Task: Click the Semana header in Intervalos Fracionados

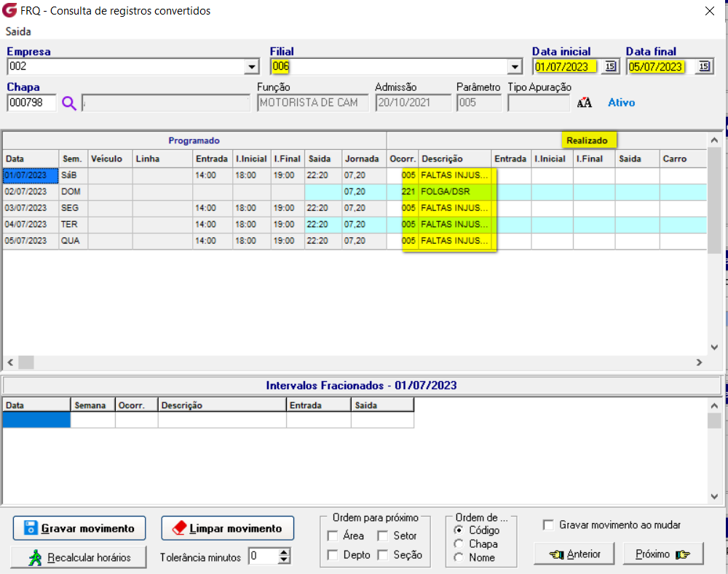Action: coord(92,405)
